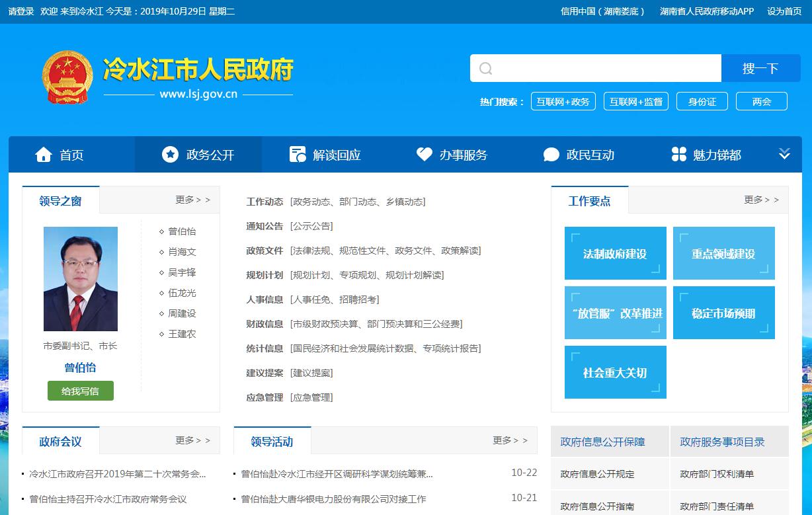Open 更多 in 工作要点 panel

(x=761, y=200)
